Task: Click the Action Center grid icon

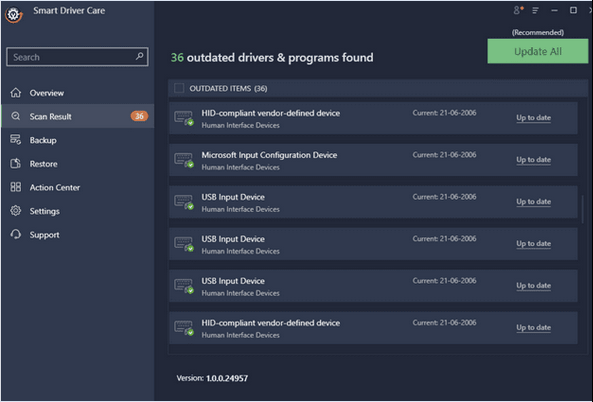Action: pyautogui.click(x=16, y=187)
